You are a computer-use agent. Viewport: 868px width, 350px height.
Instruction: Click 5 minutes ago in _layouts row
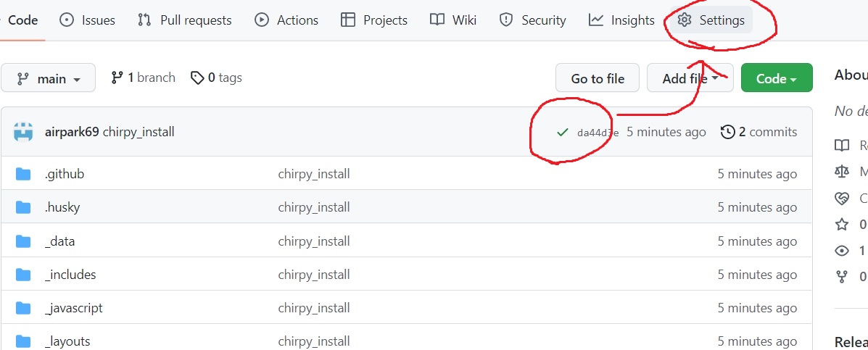click(757, 342)
